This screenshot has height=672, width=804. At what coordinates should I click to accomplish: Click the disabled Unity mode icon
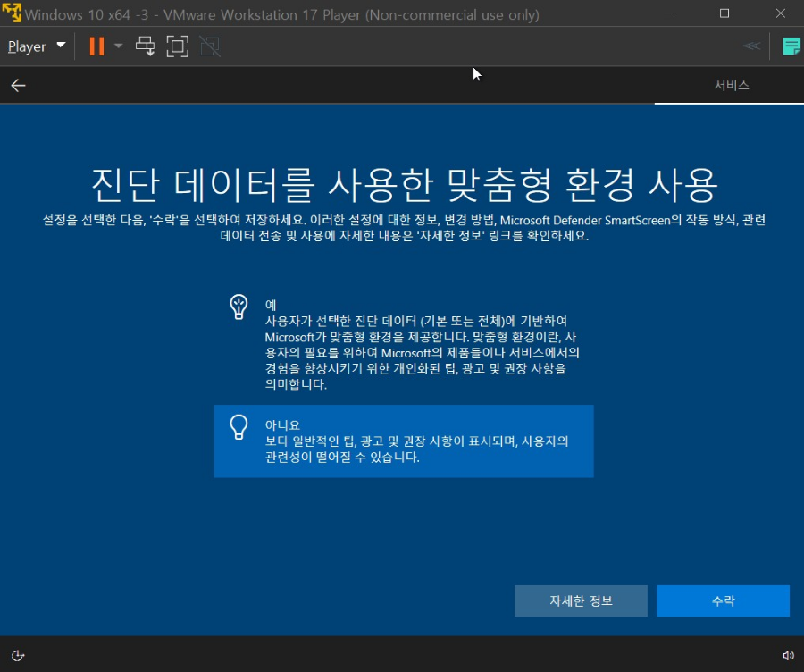coord(210,46)
